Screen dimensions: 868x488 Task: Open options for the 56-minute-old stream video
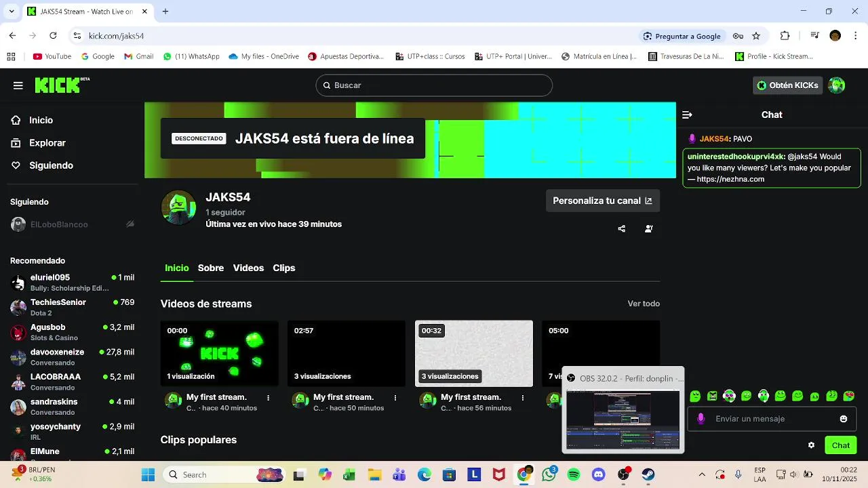[523, 398]
